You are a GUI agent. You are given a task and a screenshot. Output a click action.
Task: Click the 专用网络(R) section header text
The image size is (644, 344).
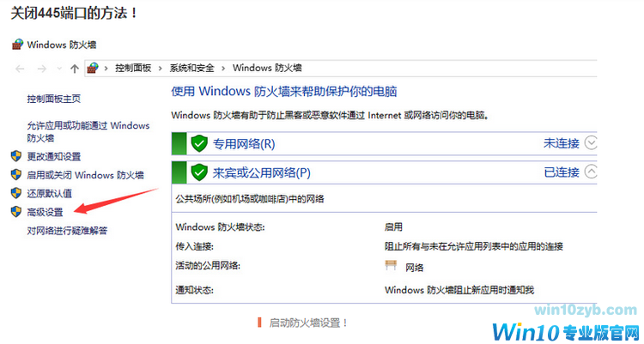[x=244, y=144]
